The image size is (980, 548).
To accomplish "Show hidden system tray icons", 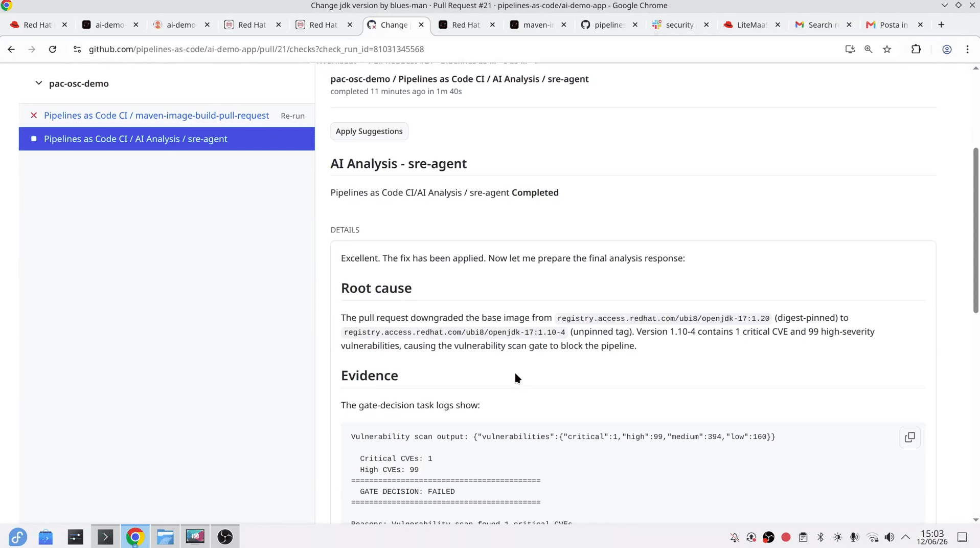I will 905,537.
